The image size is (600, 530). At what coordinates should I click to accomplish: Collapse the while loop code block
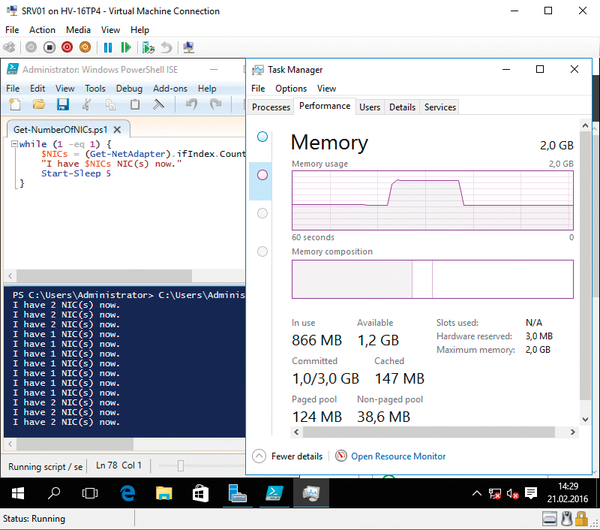[14, 144]
